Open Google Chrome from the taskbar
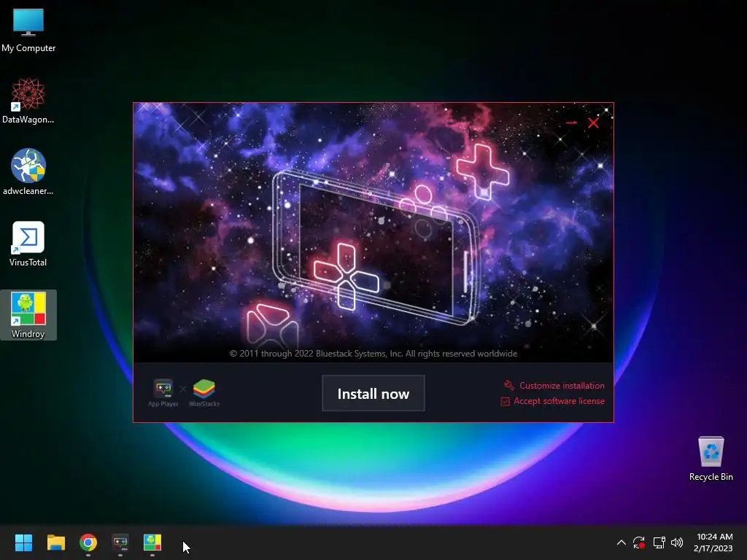 (88, 542)
